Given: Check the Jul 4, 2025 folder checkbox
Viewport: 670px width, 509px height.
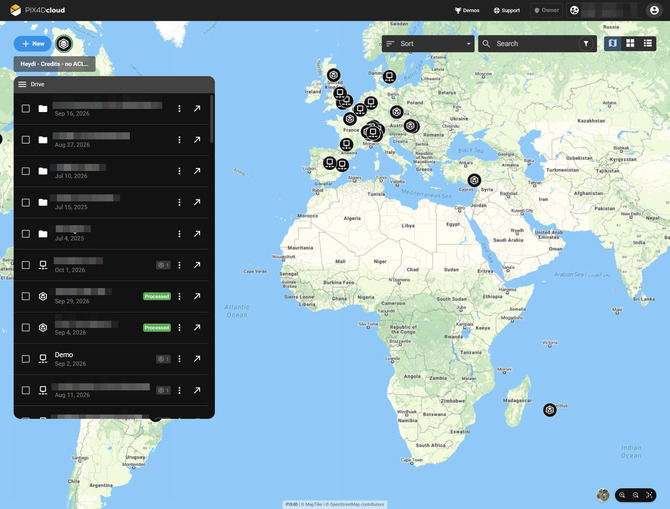Looking at the screenshot, I should 26,234.
